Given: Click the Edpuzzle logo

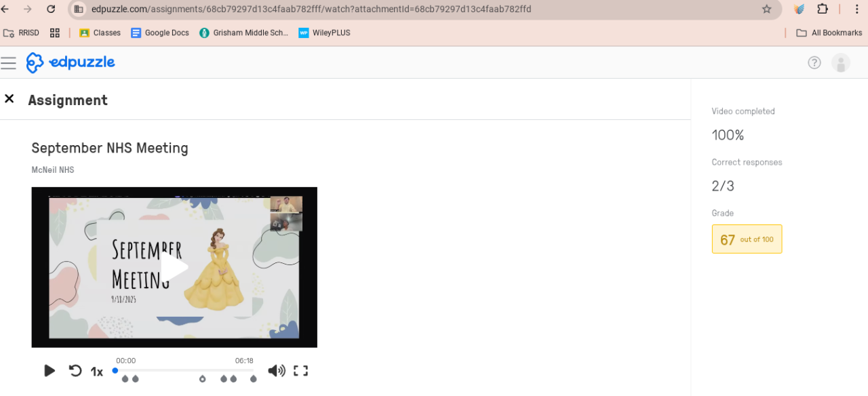Looking at the screenshot, I should (x=71, y=62).
